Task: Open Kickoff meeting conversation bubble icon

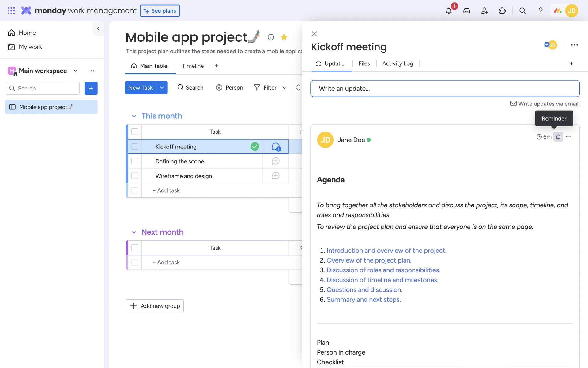Action: coord(276,147)
